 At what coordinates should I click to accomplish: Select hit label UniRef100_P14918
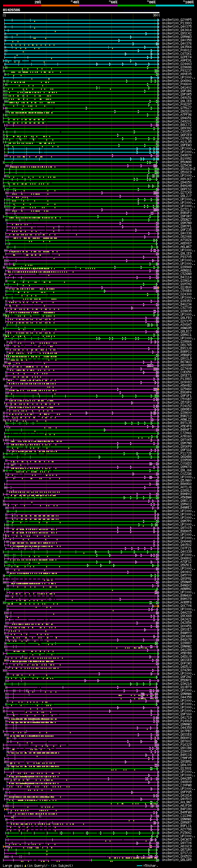pyautogui.click(x=177, y=721)
